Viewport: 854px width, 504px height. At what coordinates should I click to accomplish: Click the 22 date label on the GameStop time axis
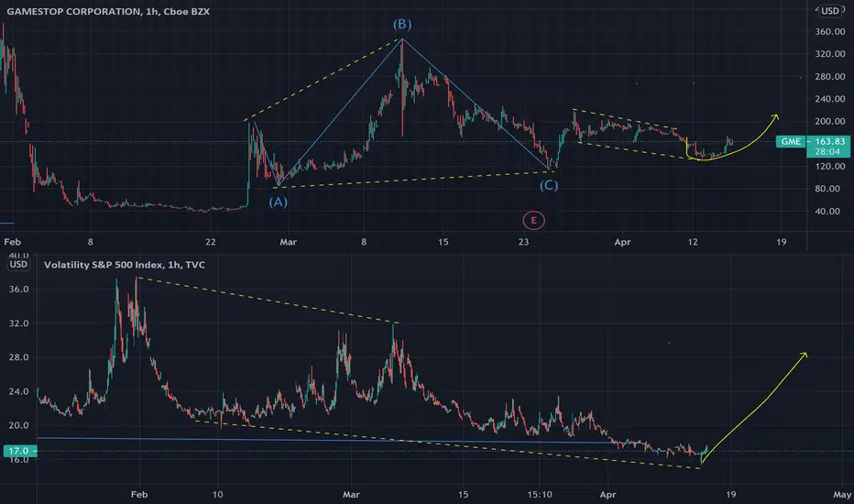pyautogui.click(x=210, y=242)
